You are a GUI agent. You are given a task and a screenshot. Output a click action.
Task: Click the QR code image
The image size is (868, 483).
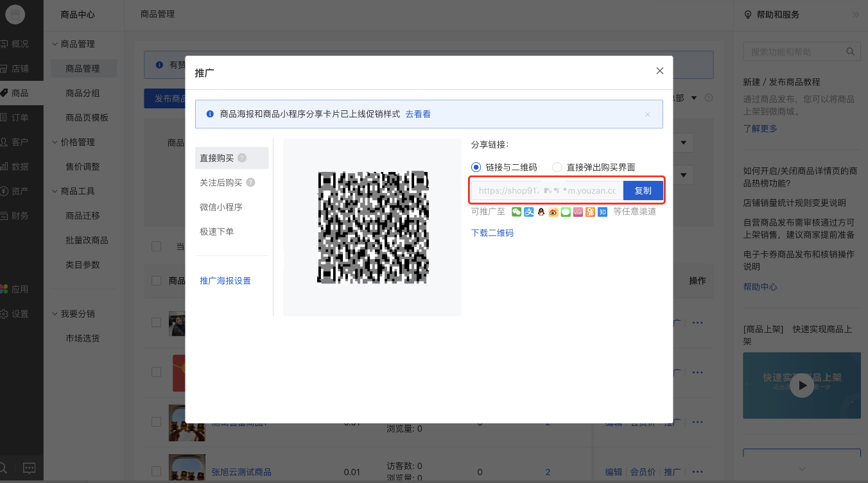tap(372, 227)
